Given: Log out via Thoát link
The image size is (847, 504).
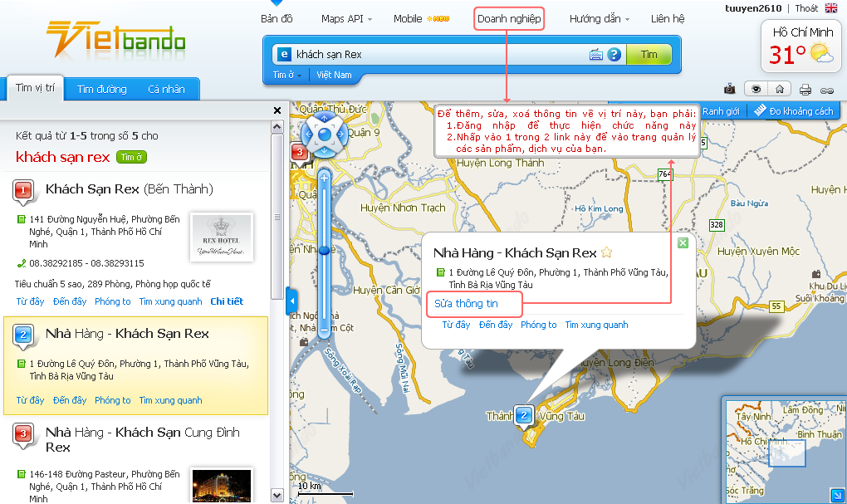Looking at the screenshot, I should click(x=806, y=8).
